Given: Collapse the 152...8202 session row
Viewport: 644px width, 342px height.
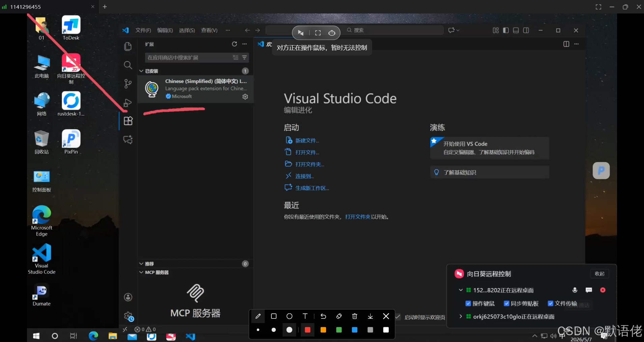Looking at the screenshot, I should [461, 290].
